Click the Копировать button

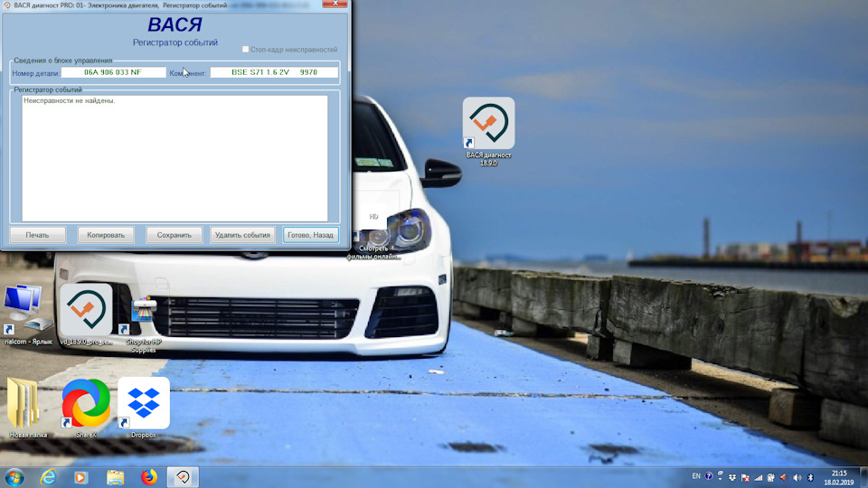106,235
